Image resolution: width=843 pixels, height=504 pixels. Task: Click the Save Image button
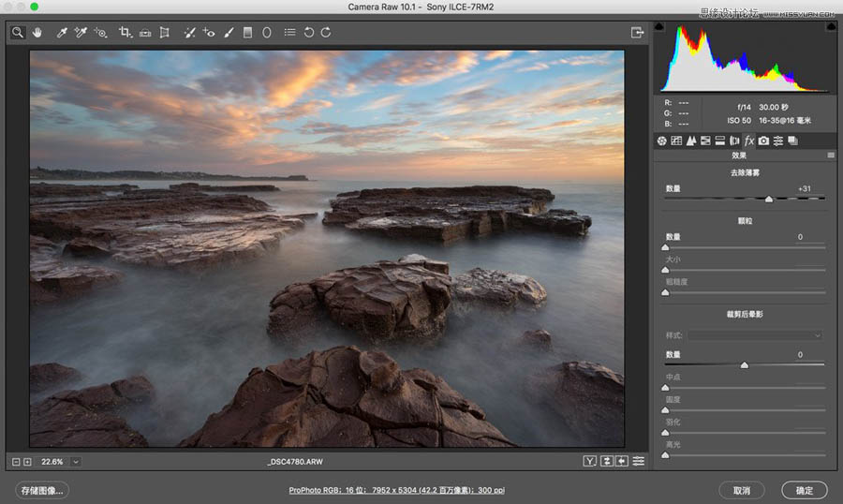[x=42, y=491]
